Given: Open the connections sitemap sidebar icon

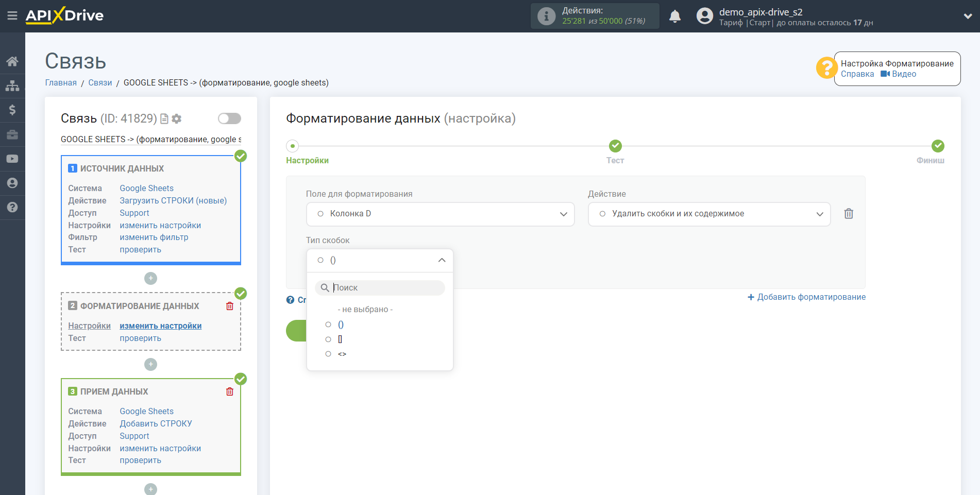Looking at the screenshot, I should click(12, 86).
